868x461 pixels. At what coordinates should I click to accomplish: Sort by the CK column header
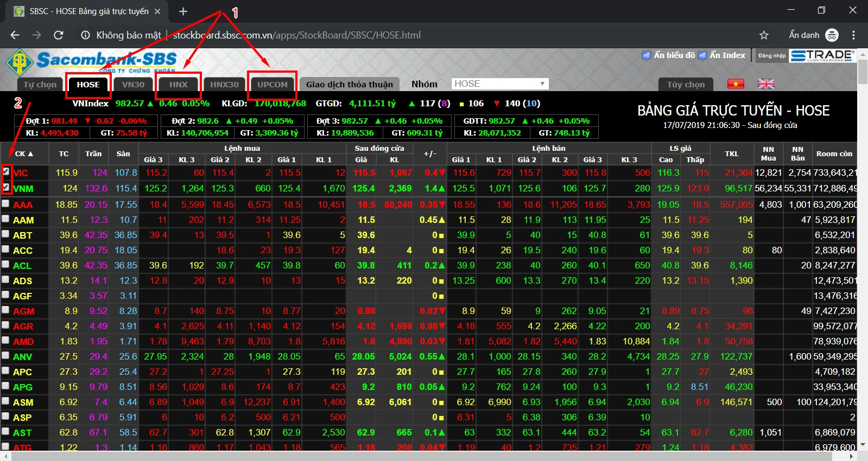(23, 153)
